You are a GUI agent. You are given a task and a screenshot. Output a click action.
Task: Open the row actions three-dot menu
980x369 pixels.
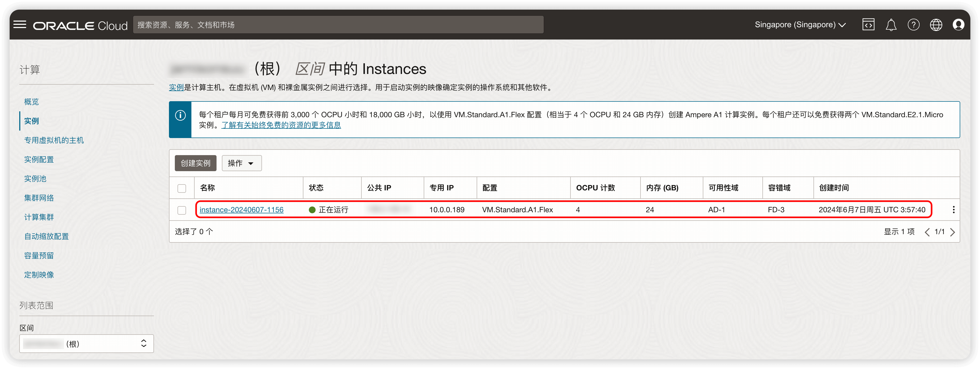click(953, 210)
